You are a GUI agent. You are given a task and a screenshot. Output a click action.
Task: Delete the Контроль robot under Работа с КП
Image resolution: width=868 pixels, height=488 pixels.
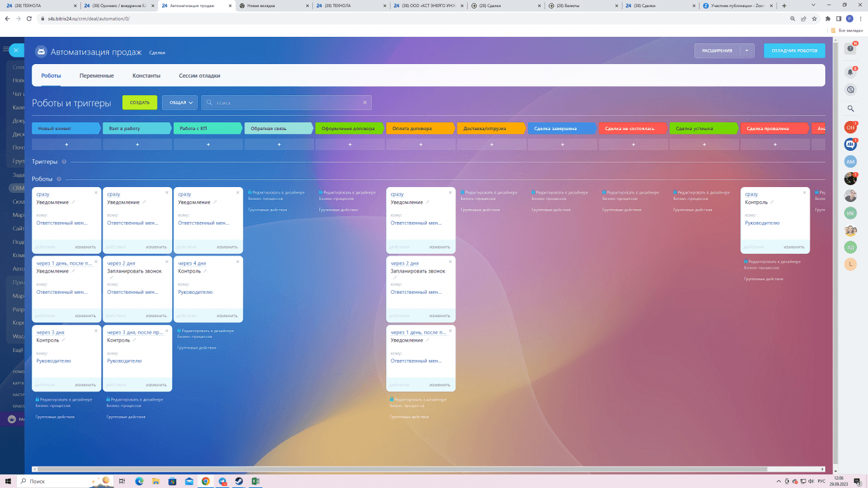click(238, 261)
